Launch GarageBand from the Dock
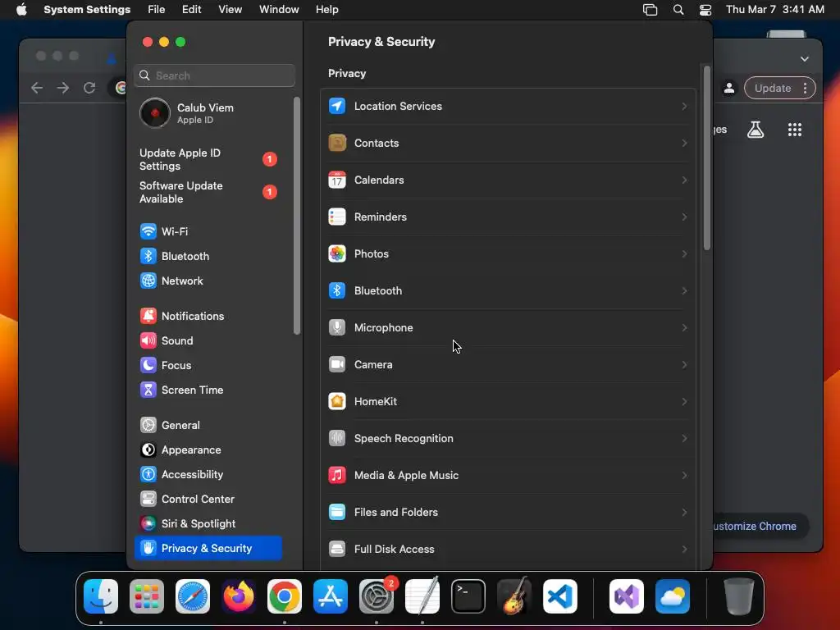This screenshot has height=630, width=840. coord(514,596)
